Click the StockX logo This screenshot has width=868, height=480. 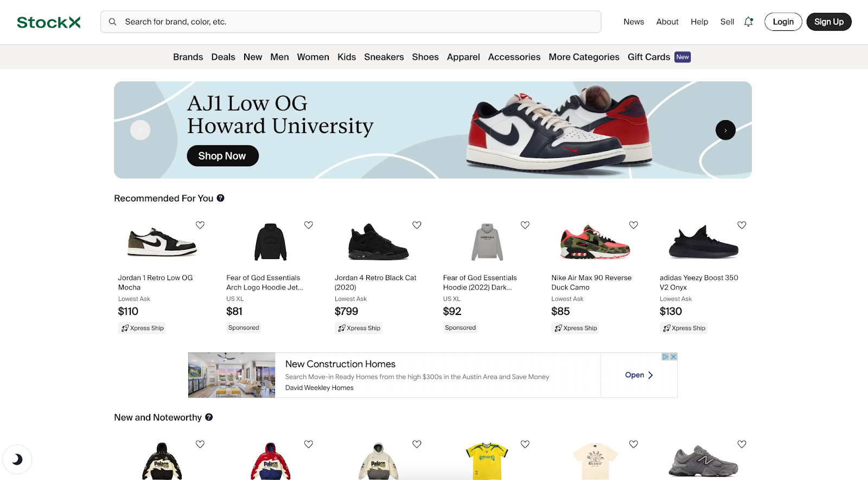click(49, 22)
